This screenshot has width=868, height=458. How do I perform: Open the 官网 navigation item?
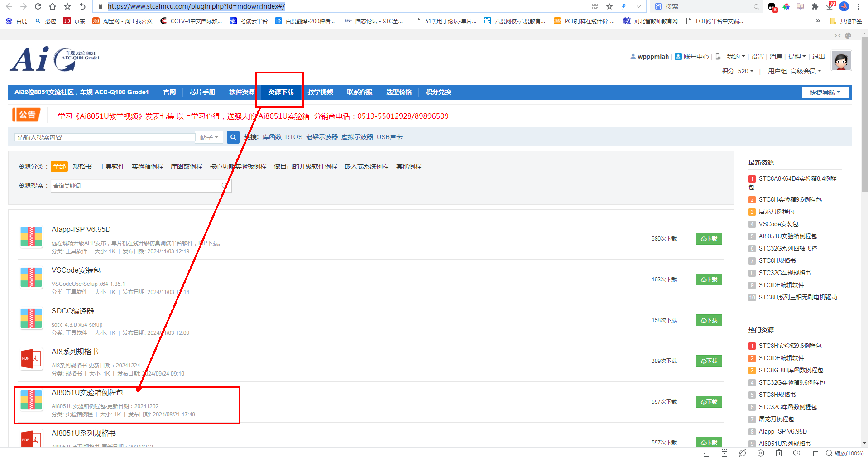pos(169,92)
